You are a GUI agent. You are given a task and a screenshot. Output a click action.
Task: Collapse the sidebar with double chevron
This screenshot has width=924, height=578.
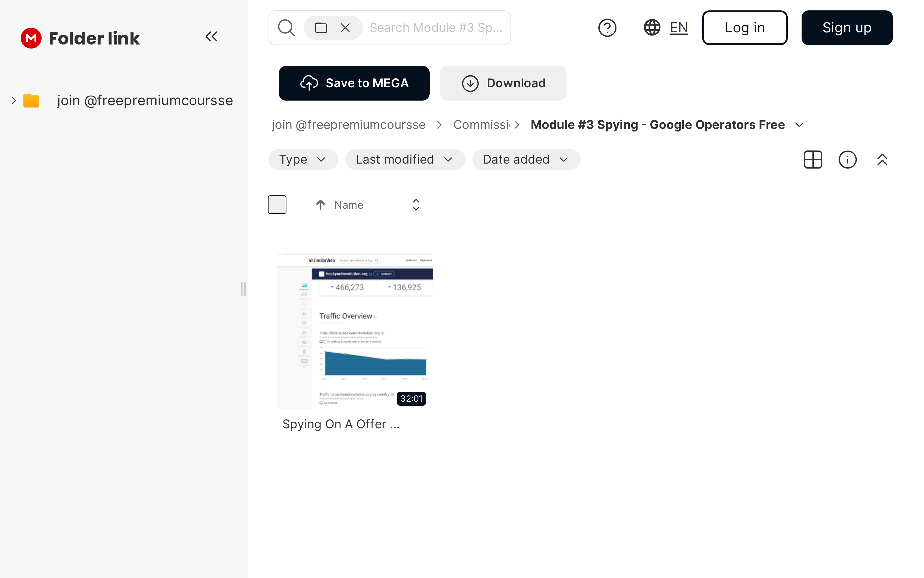click(x=212, y=37)
